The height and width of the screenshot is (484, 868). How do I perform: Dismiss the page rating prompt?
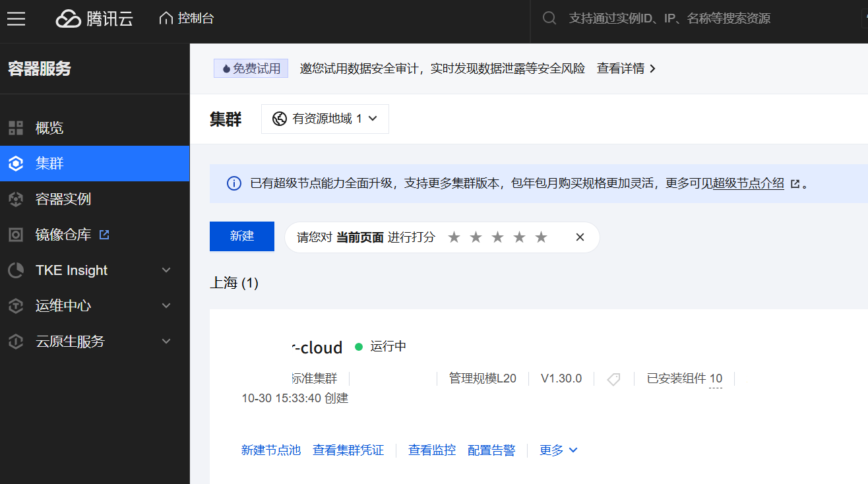[580, 237]
